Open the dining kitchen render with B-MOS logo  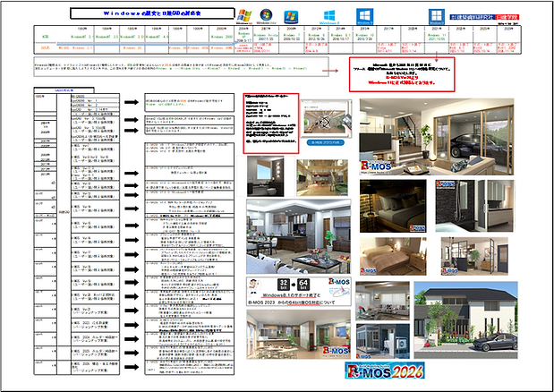299,335
